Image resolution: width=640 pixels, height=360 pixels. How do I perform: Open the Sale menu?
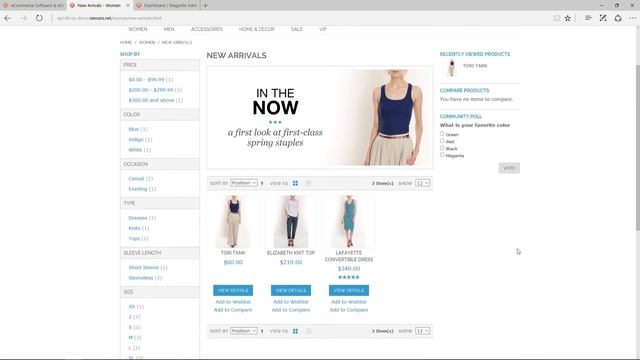(x=297, y=29)
